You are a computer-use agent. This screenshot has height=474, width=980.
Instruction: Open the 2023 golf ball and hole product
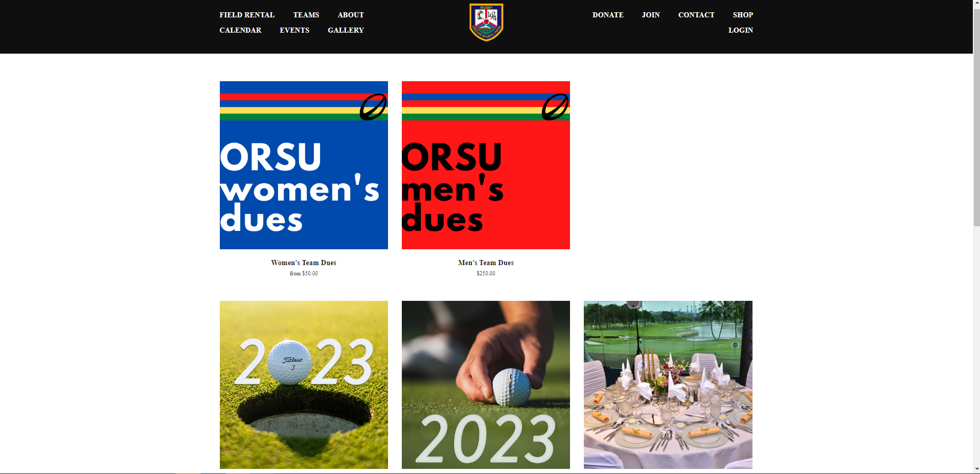[x=304, y=385]
